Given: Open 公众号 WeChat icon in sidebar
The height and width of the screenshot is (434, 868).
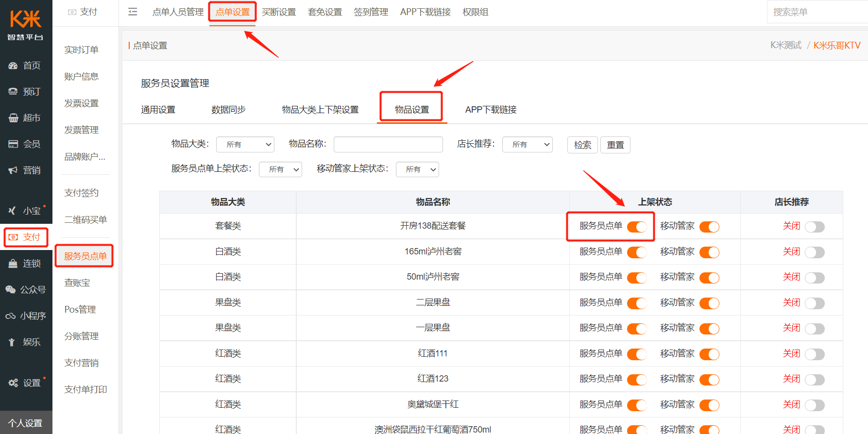Looking at the screenshot, I should (x=11, y=290).
